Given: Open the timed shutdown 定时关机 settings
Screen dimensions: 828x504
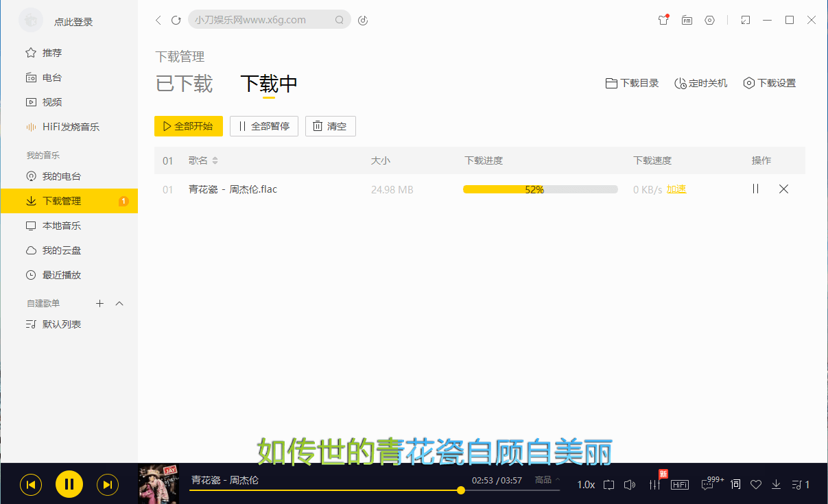Looking at the screenshot, I should [700, 83].
